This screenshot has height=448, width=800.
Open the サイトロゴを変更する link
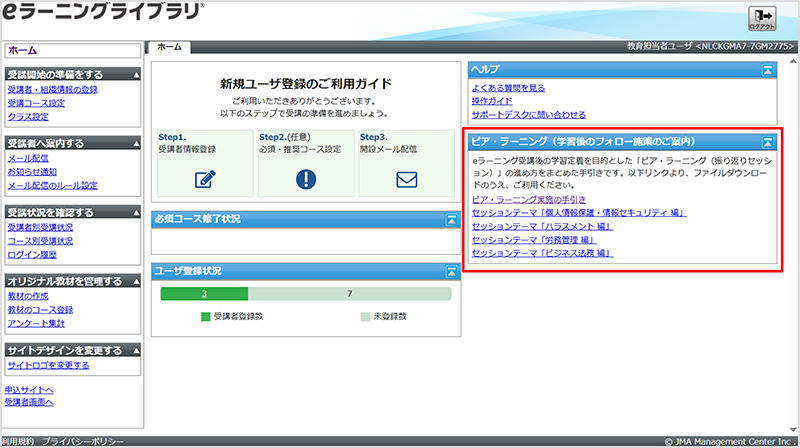[47, 365]
